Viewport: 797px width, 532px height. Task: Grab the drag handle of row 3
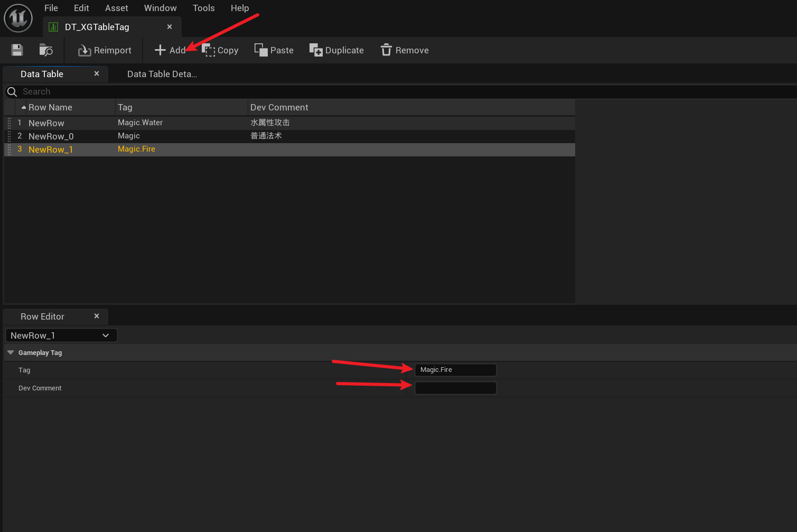[9, 150]
